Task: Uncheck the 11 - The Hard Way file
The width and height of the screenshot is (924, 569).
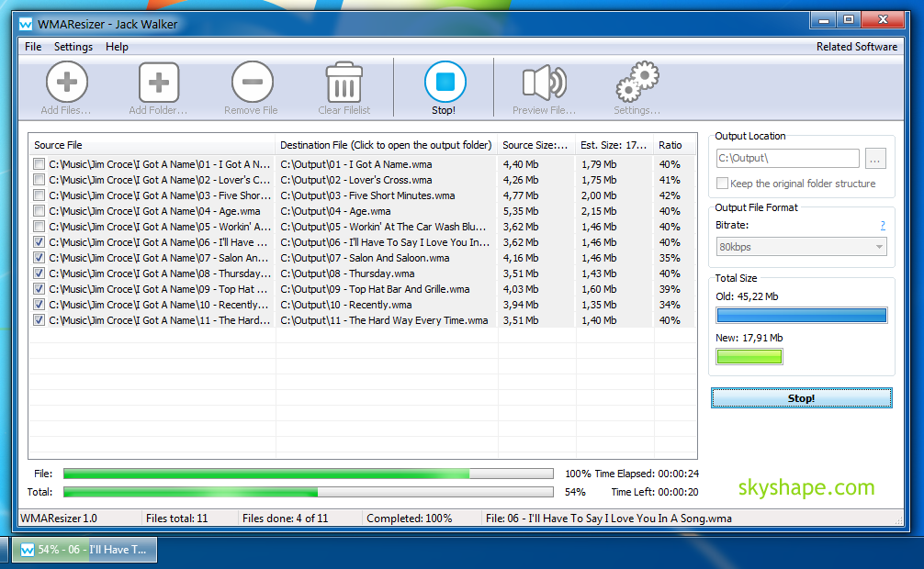Action: 39,320
